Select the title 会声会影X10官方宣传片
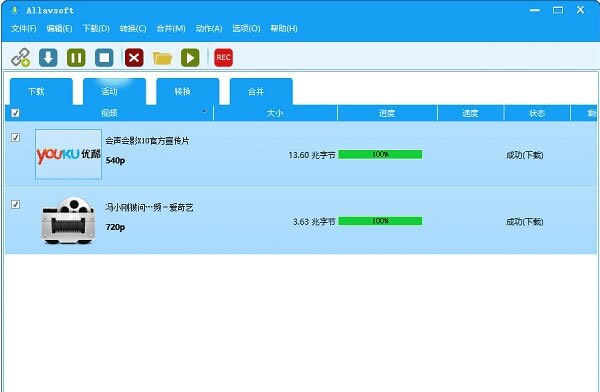The height and width of the screenshot is (392, 600). tap(147, 141)
